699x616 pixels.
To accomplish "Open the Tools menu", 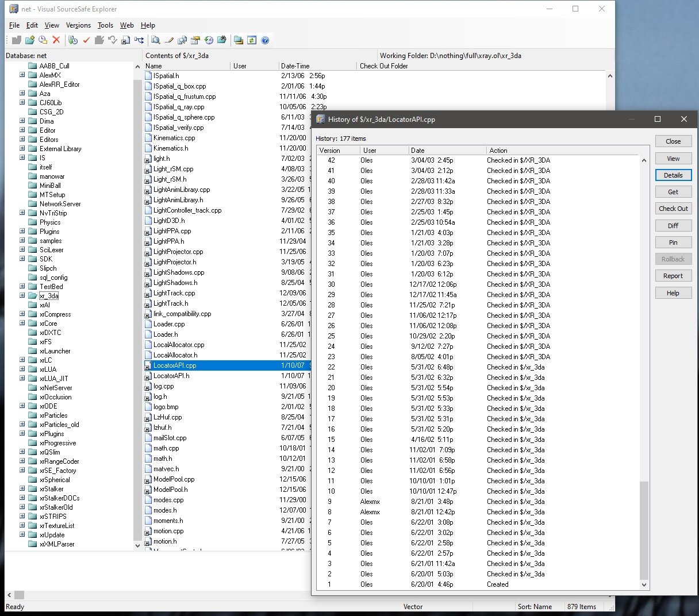I will (x=105, y=25).
